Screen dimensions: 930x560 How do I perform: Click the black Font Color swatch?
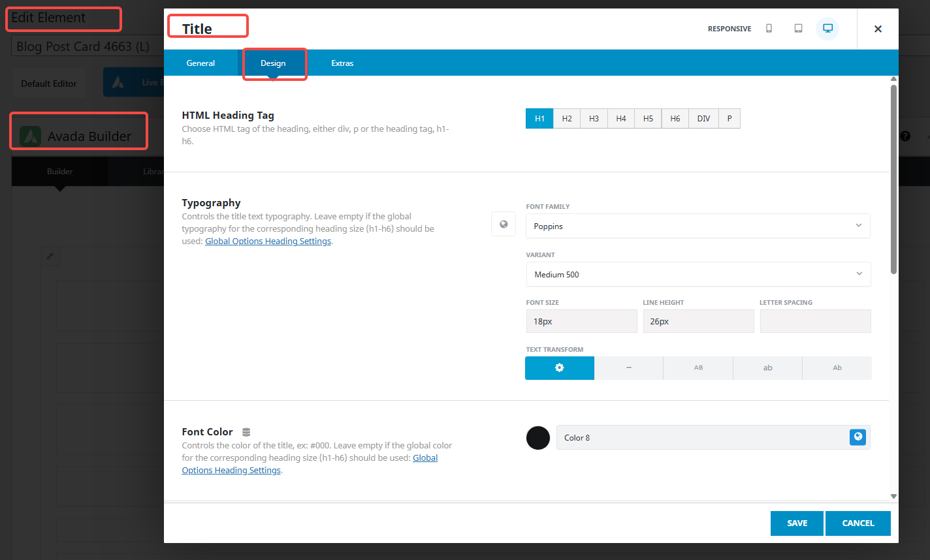coord(538,438)
